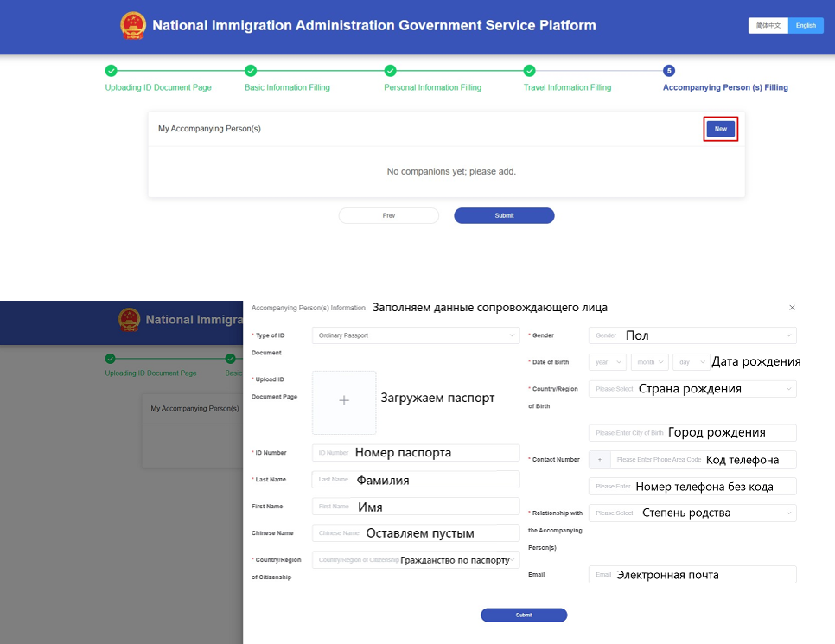The height and width of the screenshot is (644, 835).
Task: Close the Accompanying Person(s) Information dialog
Action: (x=792, y=308)
